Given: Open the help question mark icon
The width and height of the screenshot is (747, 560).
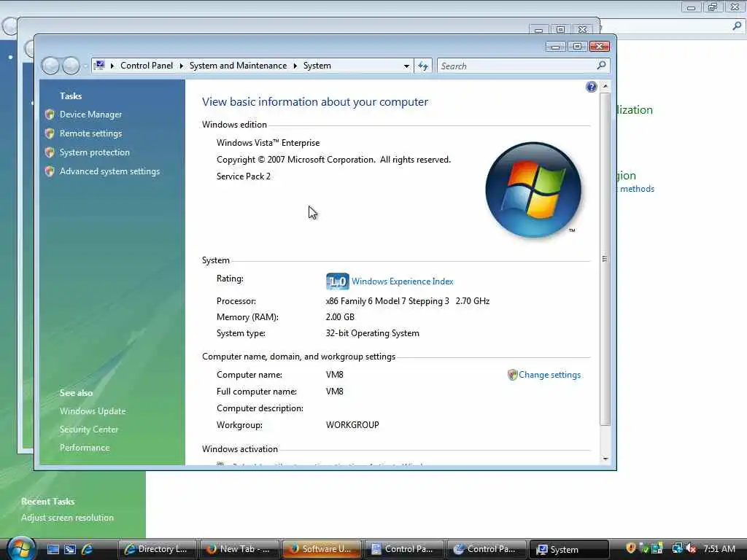Looking at the screenshot, I should tap(591, 87).
